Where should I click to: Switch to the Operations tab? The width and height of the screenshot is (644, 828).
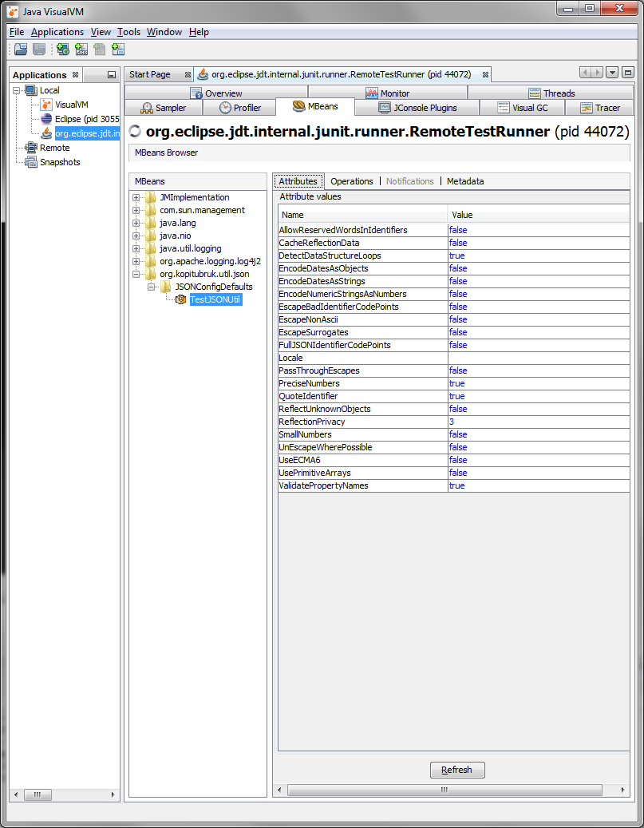[352, 181]
